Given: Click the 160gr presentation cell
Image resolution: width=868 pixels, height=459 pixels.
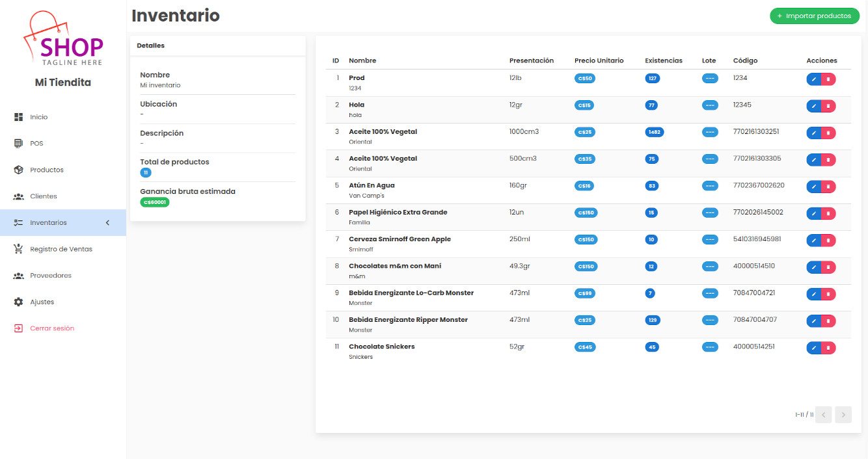Looking at the screenshot, I should click(x=518, y=185).
